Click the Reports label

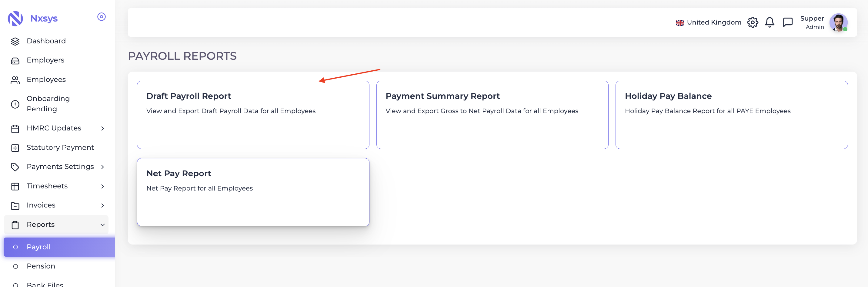tap(41, 225)
